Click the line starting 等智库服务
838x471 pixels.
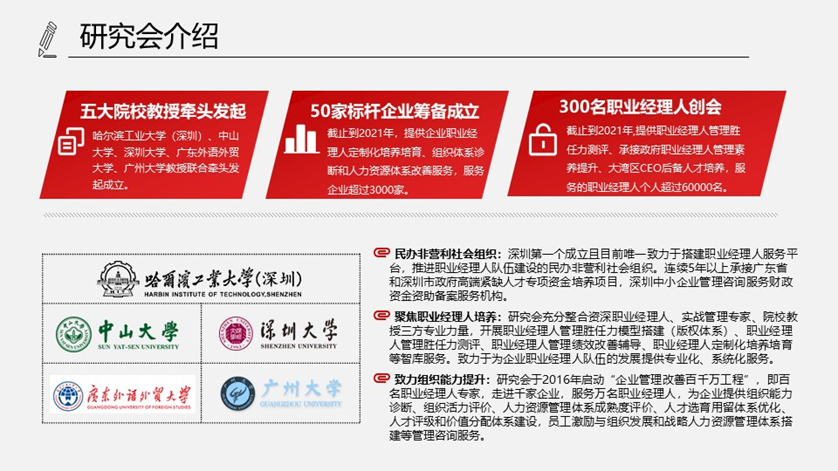pyautogui.click(x=582, y=358)
